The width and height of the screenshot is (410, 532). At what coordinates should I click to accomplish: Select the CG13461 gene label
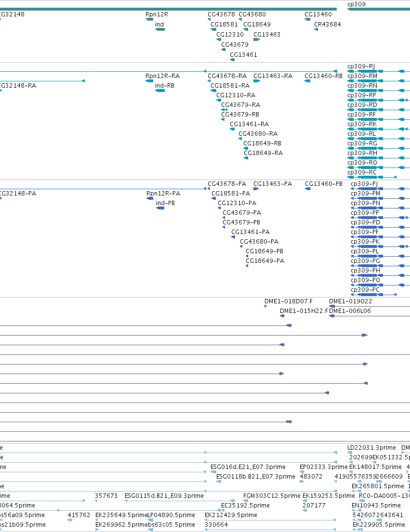click(243, 55)
